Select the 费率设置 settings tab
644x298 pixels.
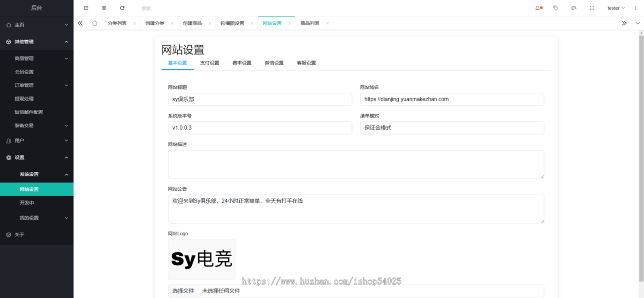pyautogui.click(x=242, y=63)
